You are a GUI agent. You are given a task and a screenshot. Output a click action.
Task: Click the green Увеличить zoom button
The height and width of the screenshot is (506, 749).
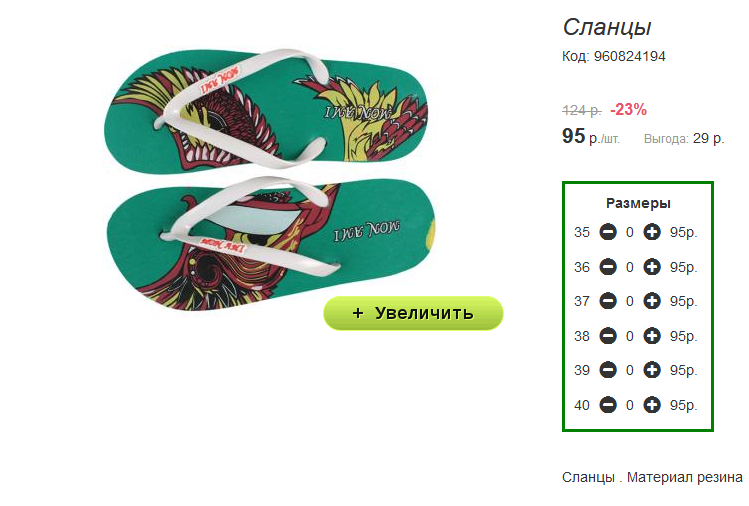coord(413,313)
